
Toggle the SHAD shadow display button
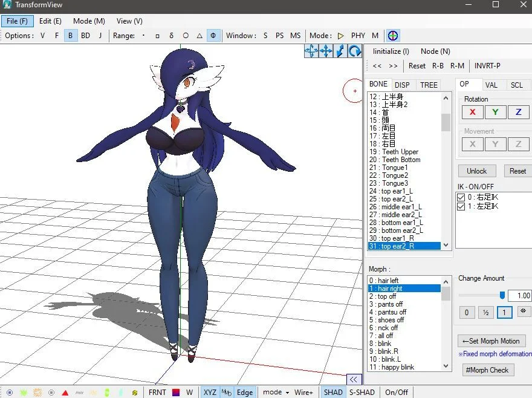pos(333,392)
